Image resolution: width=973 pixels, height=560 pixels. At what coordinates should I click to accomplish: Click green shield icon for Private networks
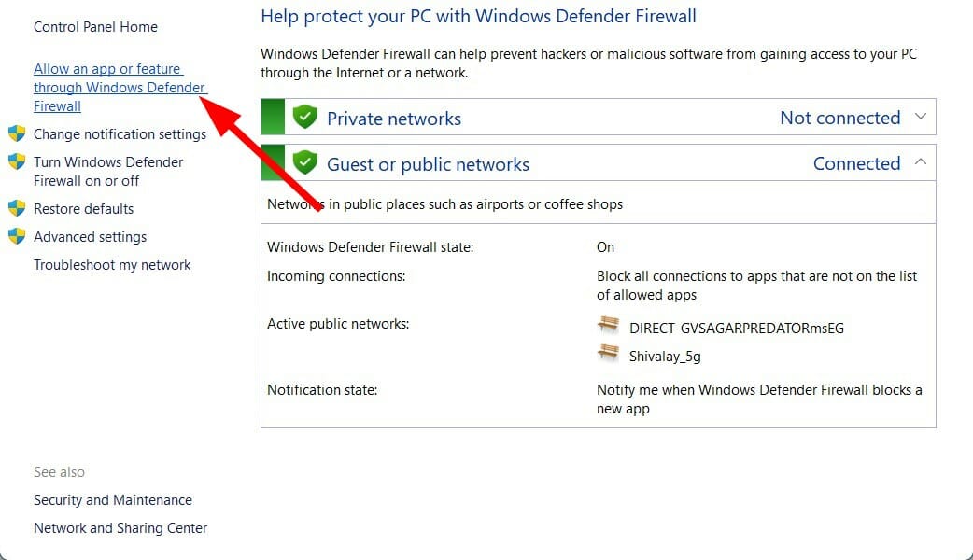click(x=304, y=117)
